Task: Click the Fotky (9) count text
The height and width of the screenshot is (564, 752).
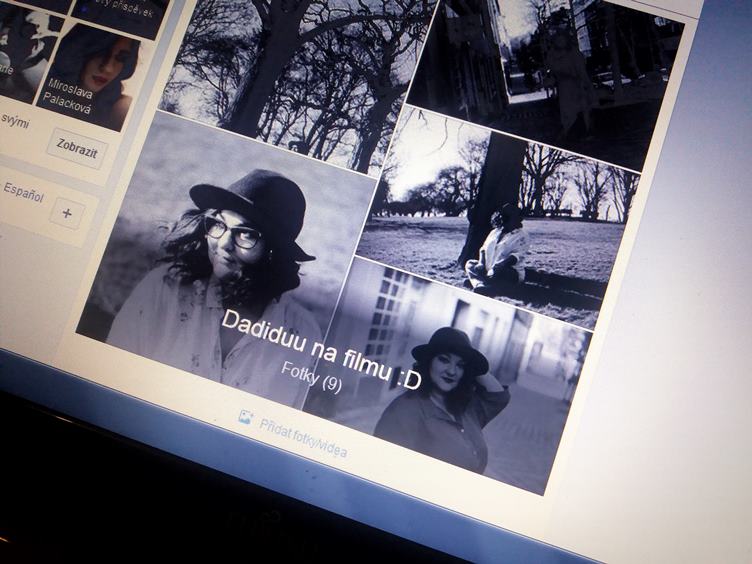Action: tap(311, 377)
